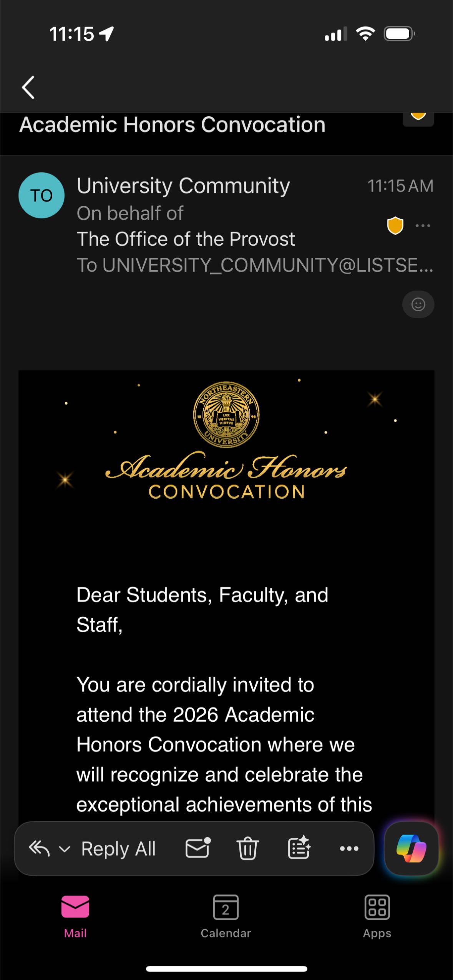Viewport: 453px width, 980px height.
Task: Expand the reply options chevron
Action: click(65, 849)
